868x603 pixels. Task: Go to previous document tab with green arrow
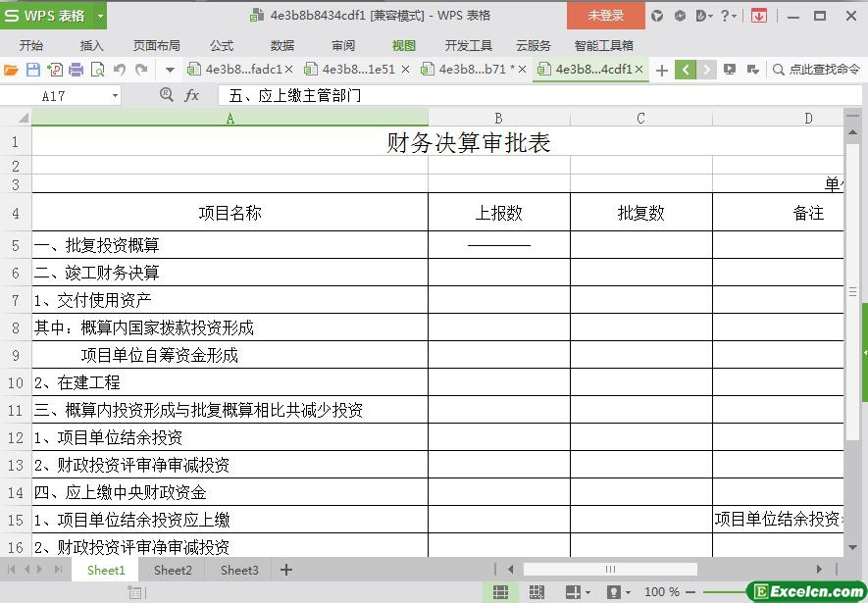[x=686, y=70]
